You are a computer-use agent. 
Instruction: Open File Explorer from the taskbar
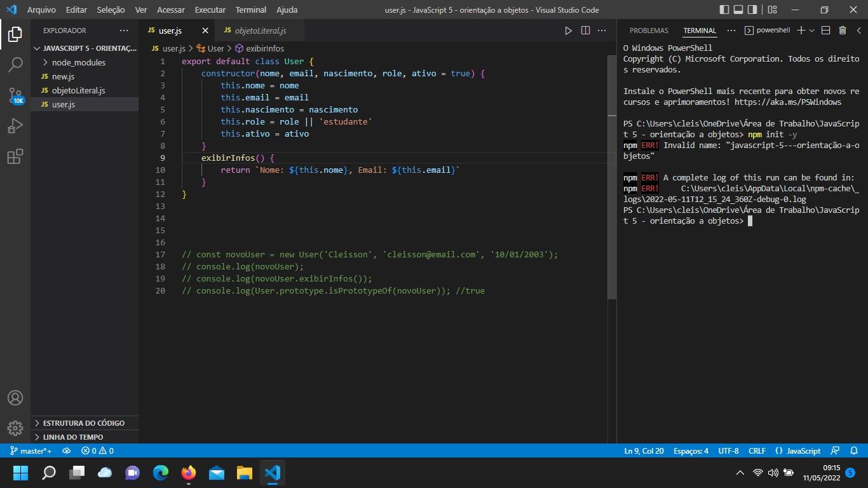245,473
